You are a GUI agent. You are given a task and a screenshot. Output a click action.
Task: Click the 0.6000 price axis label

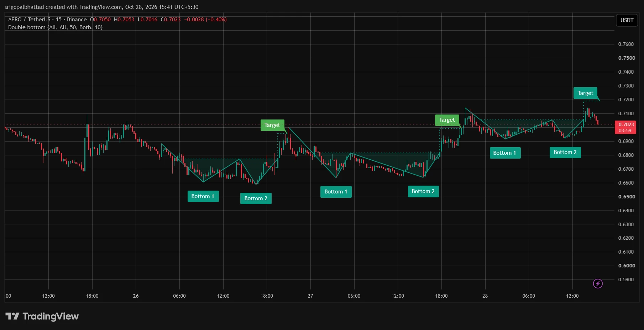click(x=627, y=266)
